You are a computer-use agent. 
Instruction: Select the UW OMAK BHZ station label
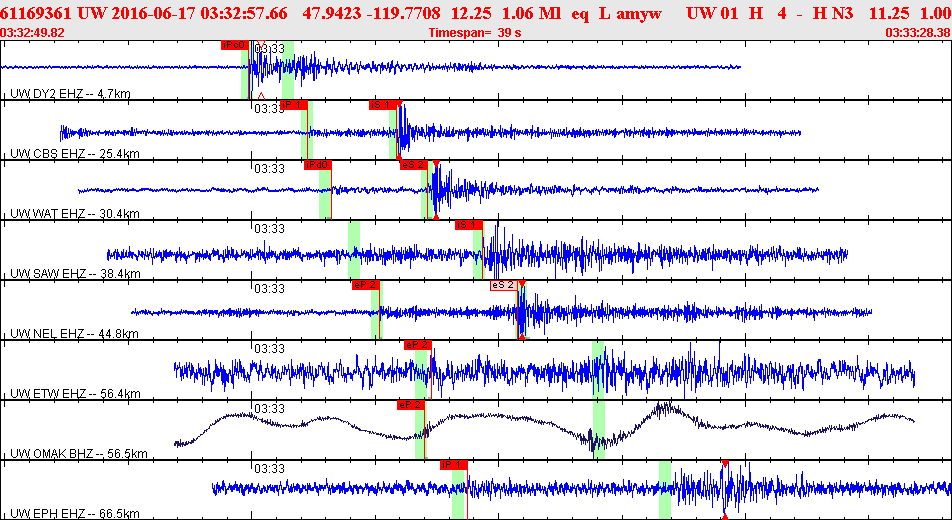78,454
